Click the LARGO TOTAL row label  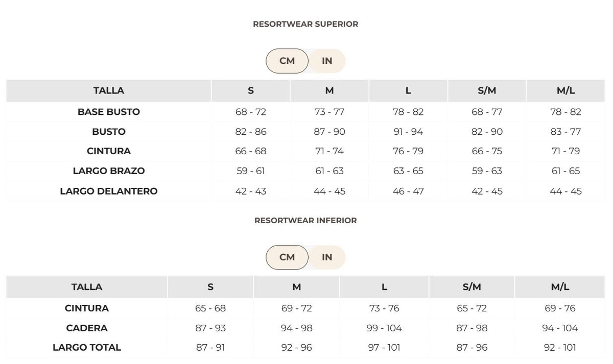(x=87, y=348)
